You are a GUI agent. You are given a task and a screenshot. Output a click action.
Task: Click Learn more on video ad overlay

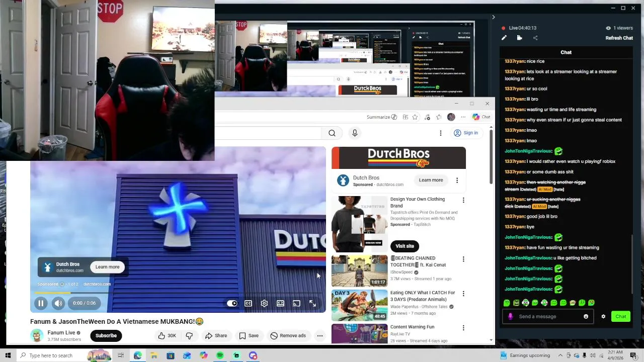click(x=107, y=267)
